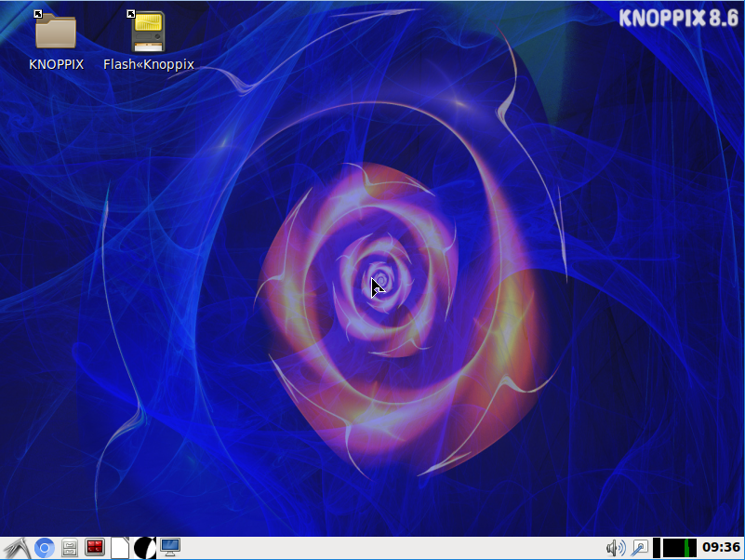
Task: Click the CPU usage graph
Action: point(680,548)
